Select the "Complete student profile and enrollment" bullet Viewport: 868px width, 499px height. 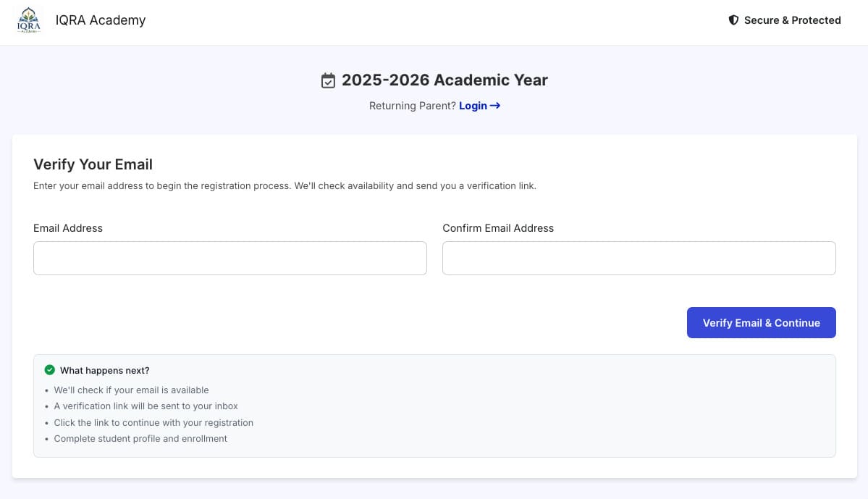pos(140,439)
